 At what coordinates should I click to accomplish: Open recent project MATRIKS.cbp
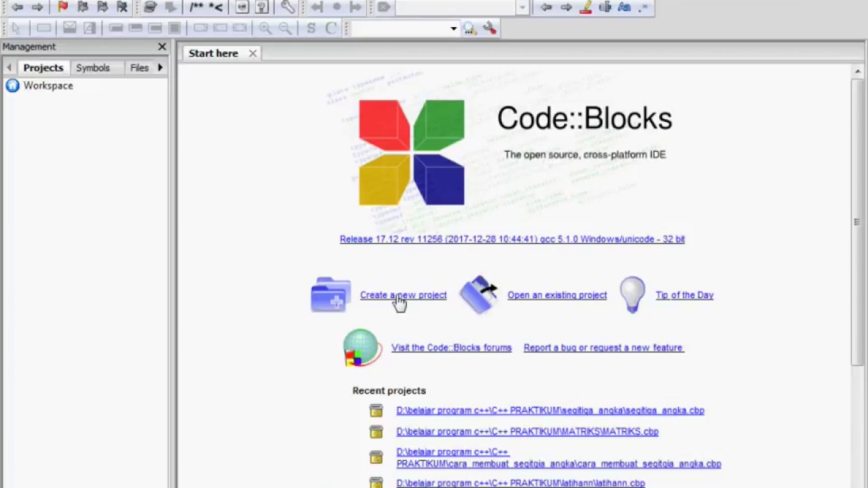point(527,432)
